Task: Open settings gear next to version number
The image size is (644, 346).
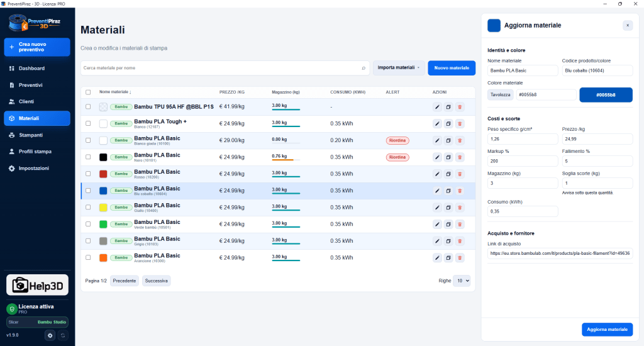Action: [50, 335]
